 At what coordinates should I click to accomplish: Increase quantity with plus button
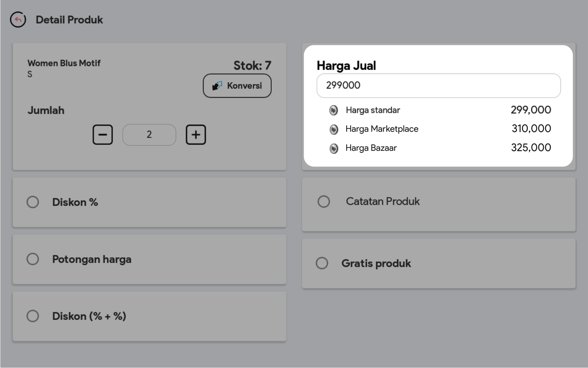196,135
